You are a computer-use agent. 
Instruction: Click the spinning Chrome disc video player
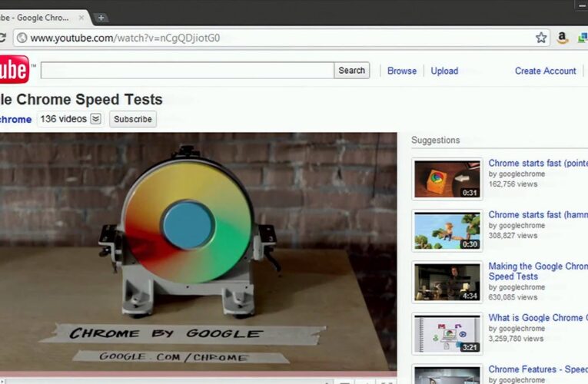click(198, 251)
